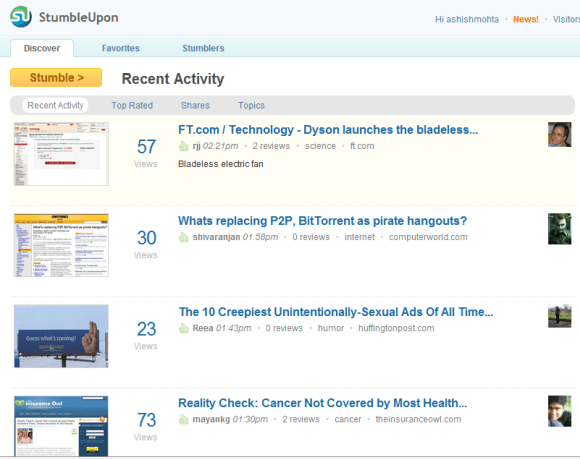
Task: Click username rjj on first story
Action: [x=196, y=146]
